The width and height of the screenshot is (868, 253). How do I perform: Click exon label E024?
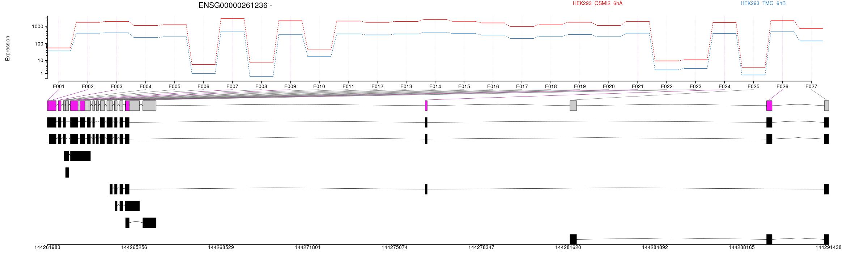724,87
